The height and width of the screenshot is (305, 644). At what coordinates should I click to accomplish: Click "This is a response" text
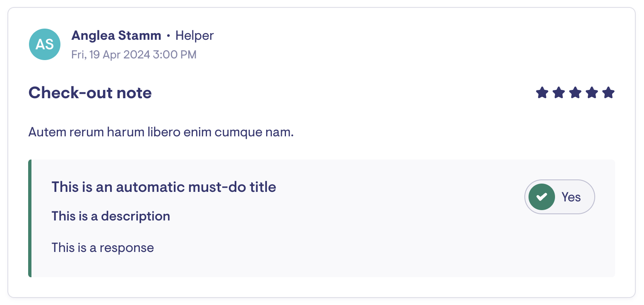point(103,248)
